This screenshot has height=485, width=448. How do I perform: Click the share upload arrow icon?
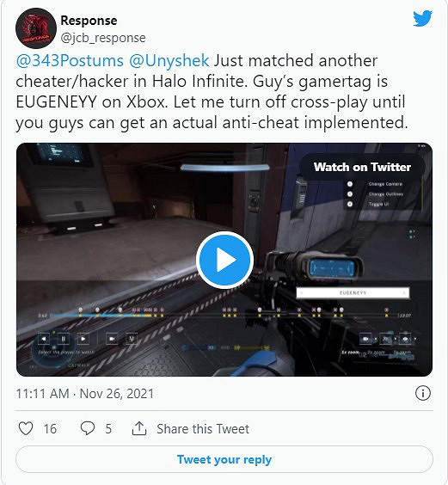click(x=139, y=428)
